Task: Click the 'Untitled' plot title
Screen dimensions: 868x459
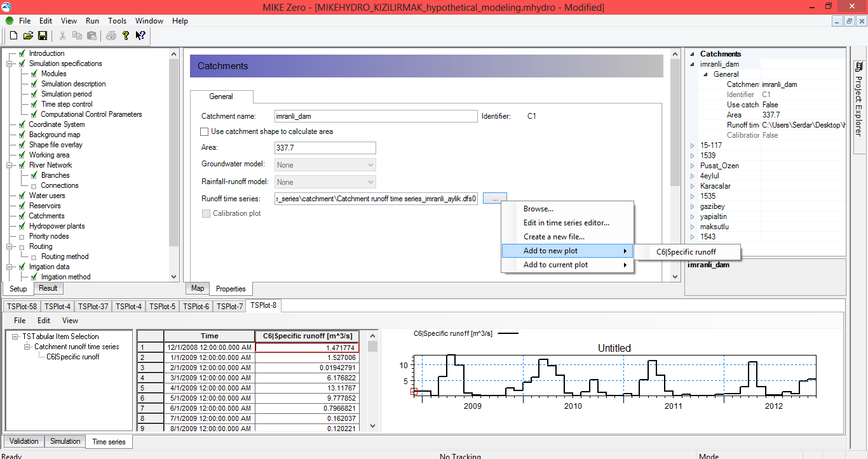Action: coord(614,348)
